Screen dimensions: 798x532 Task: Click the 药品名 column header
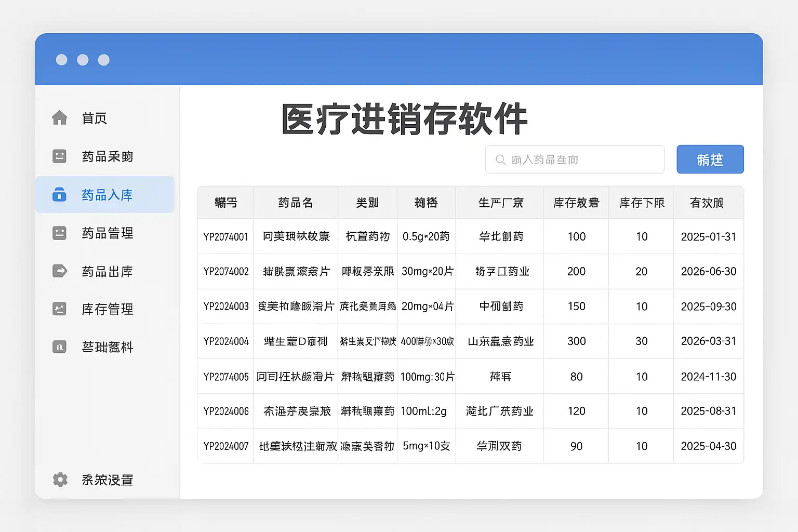[x=295, y=203]
